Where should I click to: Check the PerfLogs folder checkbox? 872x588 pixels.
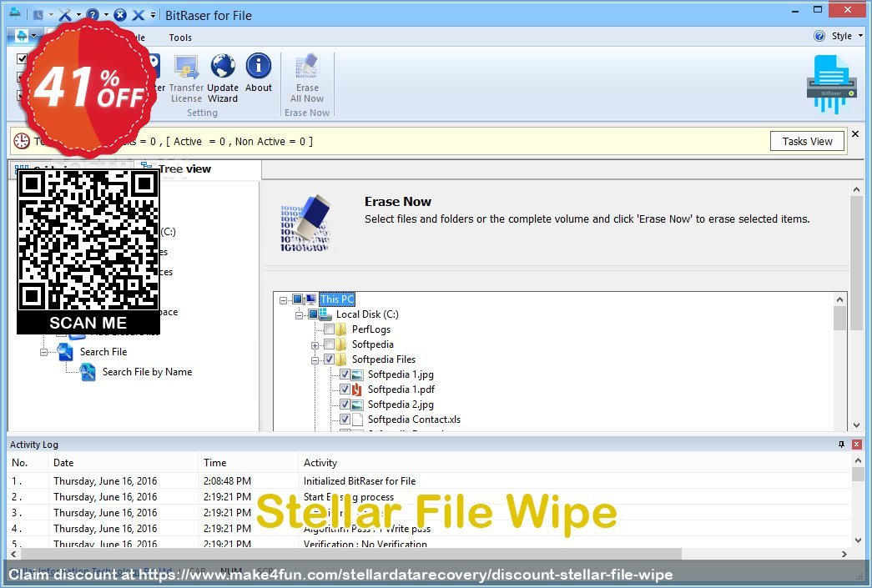click(330, 329)
